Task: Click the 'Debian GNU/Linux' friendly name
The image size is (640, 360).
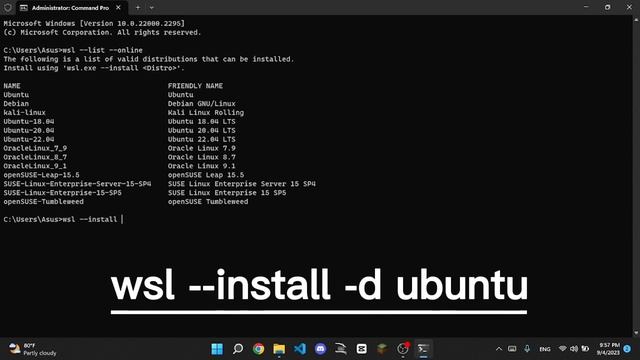Action: [x=202, y=104]
